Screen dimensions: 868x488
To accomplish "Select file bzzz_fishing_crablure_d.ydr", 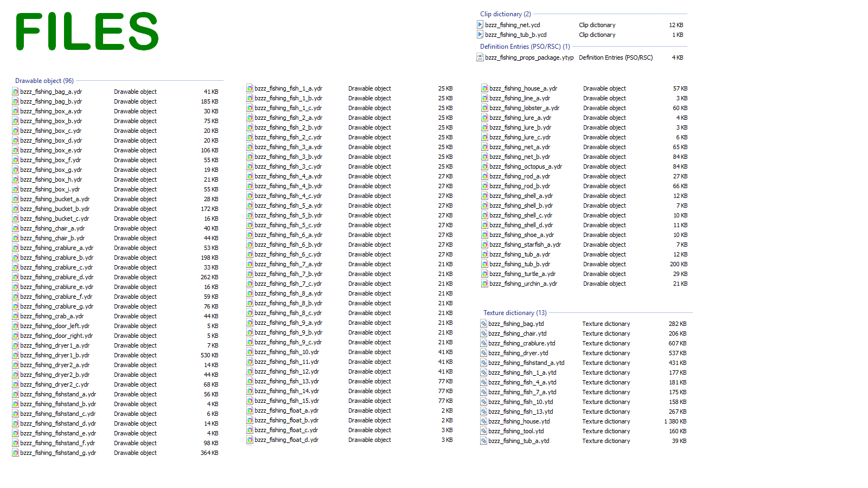I will (x=56, y=277).
